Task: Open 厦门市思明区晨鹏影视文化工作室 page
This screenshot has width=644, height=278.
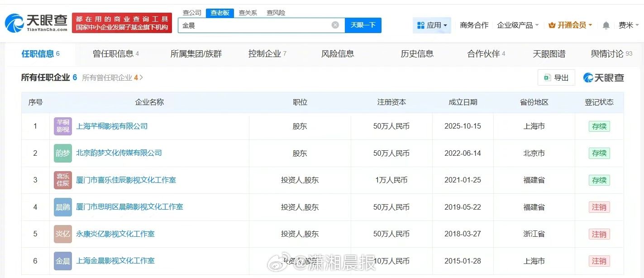Action: (129, 207)
